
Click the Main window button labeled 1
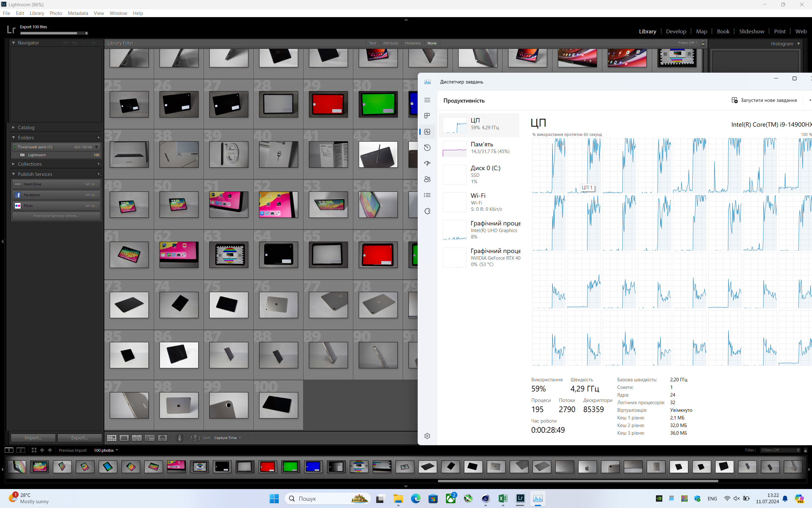coord(9,450)
